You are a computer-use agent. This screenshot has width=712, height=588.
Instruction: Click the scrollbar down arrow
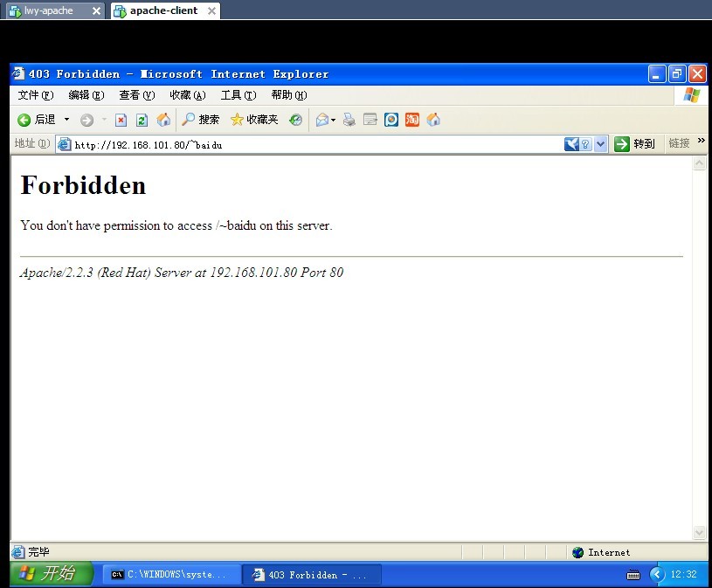coord(699,532)
